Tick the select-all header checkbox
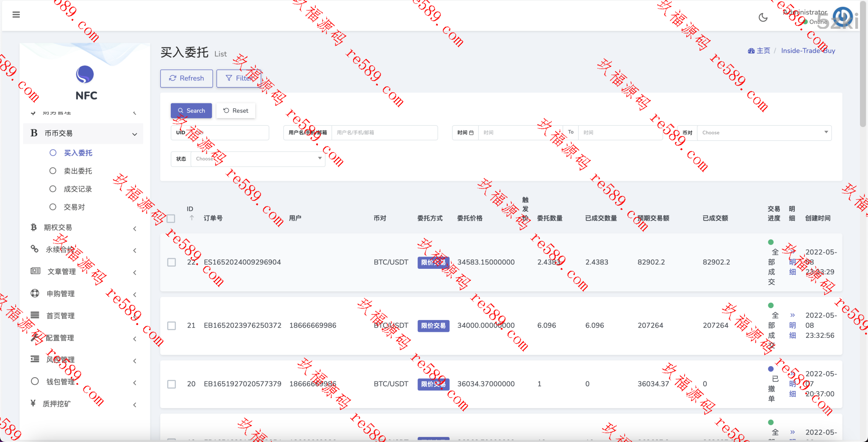Screen dimensions: 868x442 coord(171,218)
